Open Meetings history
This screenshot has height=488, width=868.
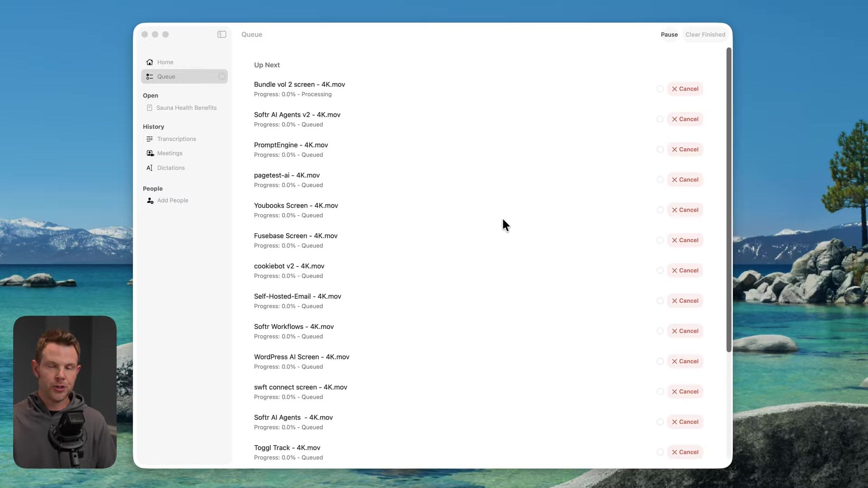184,153
